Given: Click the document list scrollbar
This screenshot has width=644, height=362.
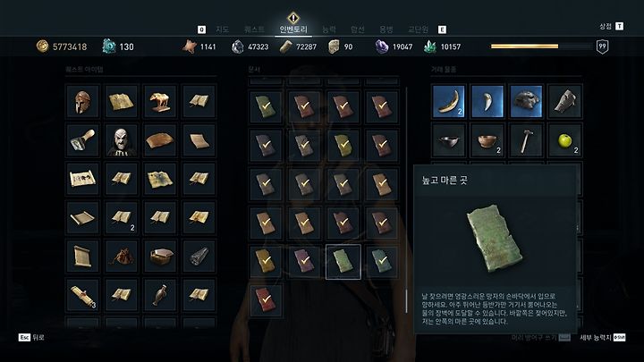Looking at the screenshot, I should [406, 200].
